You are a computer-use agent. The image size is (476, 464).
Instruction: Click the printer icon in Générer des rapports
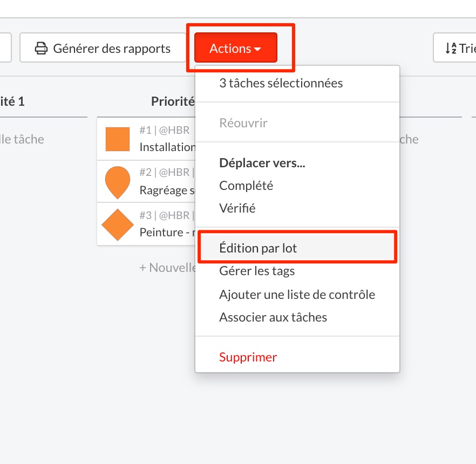(41, 48)
